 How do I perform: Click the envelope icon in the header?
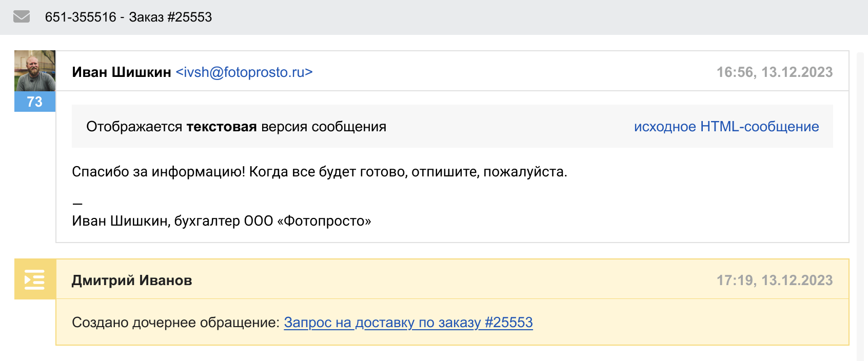pyautogui.click(x=22, y=17)
